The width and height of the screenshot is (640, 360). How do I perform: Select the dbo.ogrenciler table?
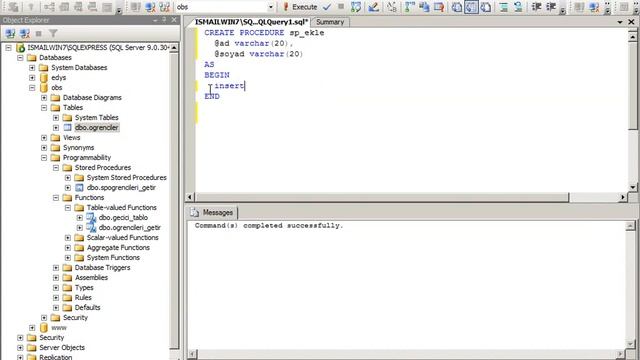click(x=96, y=127)
